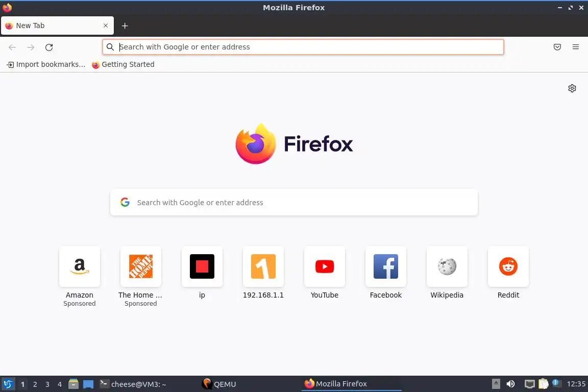Click the eject removable media tray icon
This screenshot has width=588, height=392.
(496, 384)
